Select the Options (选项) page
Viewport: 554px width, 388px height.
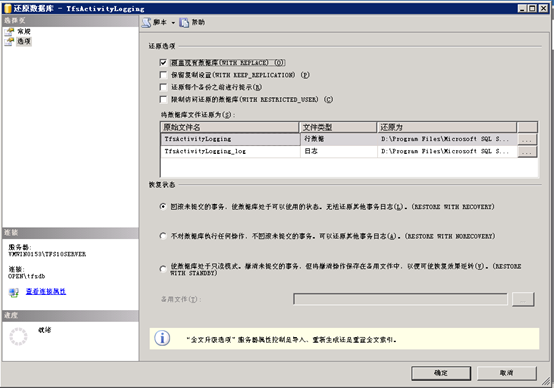[x=24, y=41]
